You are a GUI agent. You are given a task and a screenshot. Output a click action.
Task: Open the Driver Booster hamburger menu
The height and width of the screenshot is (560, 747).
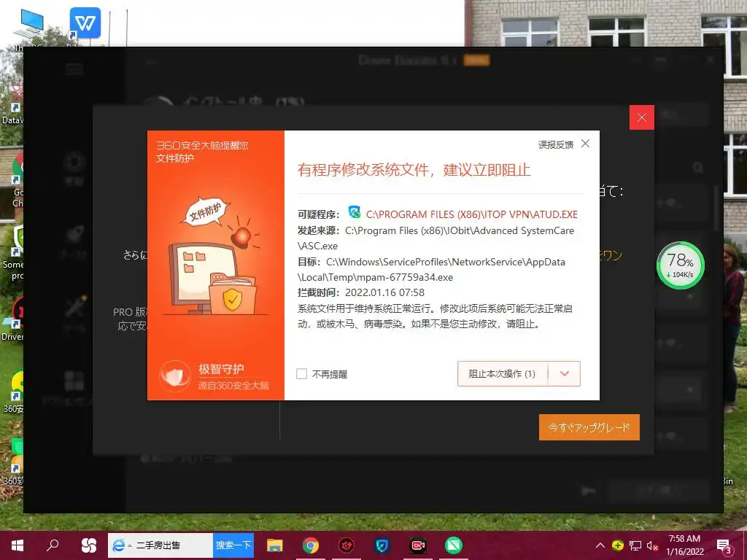(x=74, y=69)
